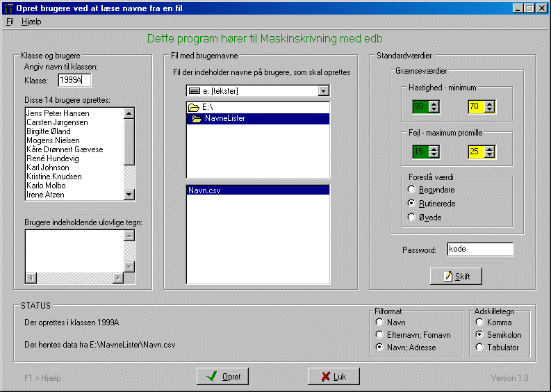This screenshot has width=551, height=392.
Task: Click the Skift button with pencil icon
Action: click(456, 276)
